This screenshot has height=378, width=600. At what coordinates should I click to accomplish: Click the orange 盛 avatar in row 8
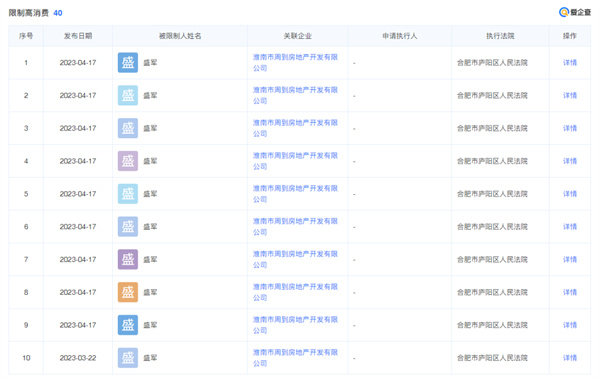128,292
